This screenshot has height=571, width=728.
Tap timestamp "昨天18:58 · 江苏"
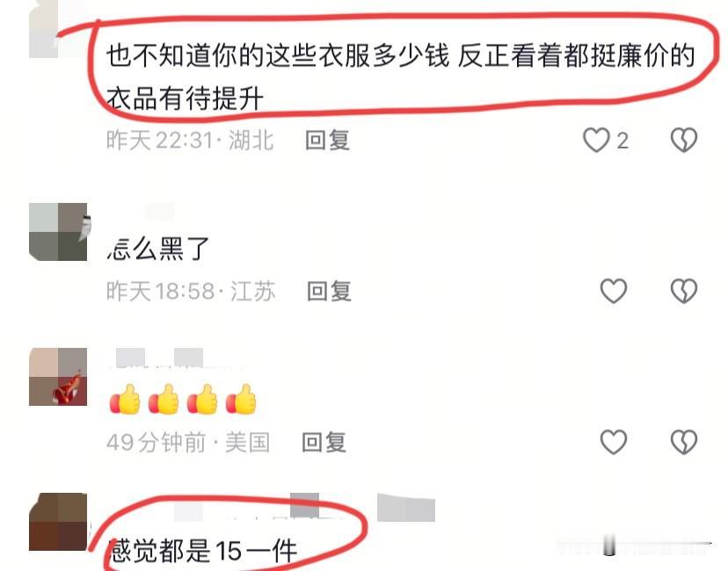click(191, 292)
